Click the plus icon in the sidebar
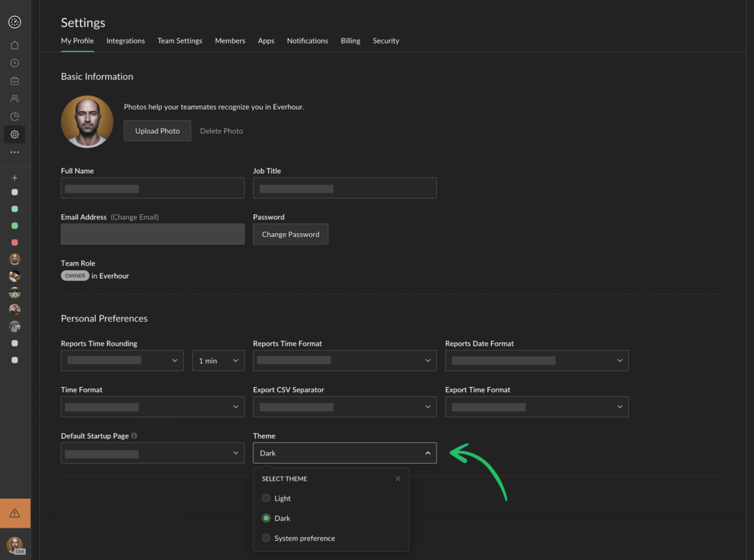Viewport: 754px width, 560px height. (x=15, y=178)
